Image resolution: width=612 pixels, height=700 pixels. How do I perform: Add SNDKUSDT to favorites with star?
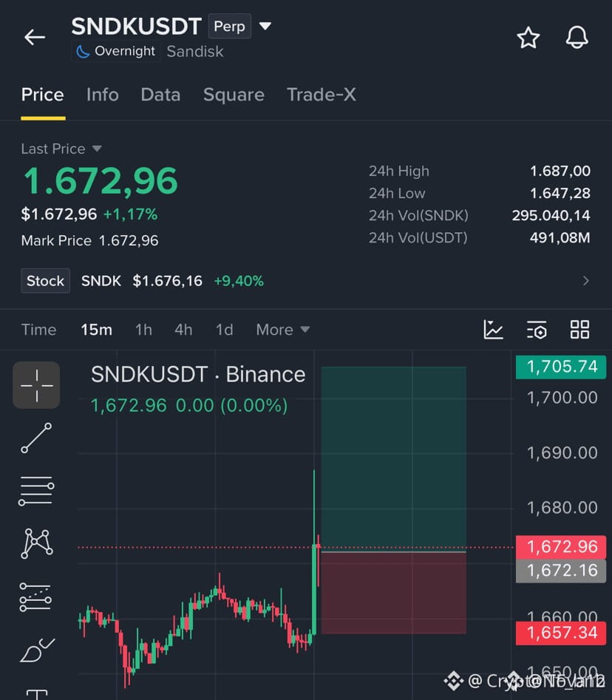click(x=528, y=38)
